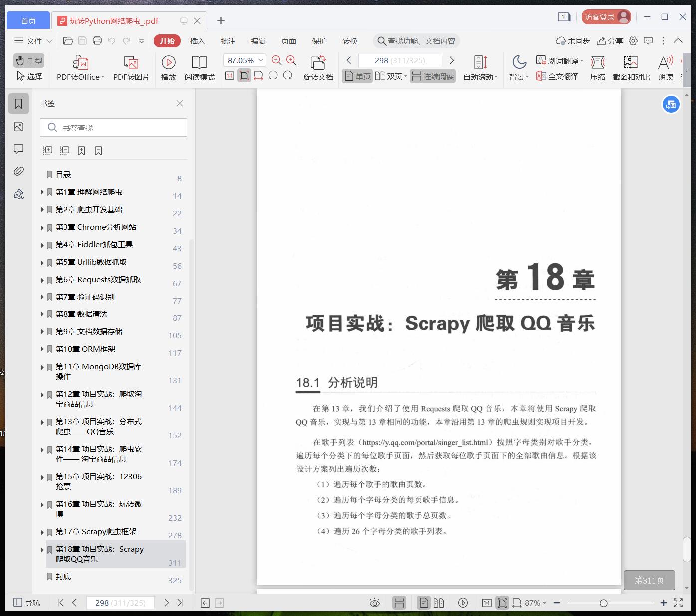The image size is (696, 616).
Task: Start slideshow with 播放 icon
Action: pyautogui.click(x=169, y=68)
